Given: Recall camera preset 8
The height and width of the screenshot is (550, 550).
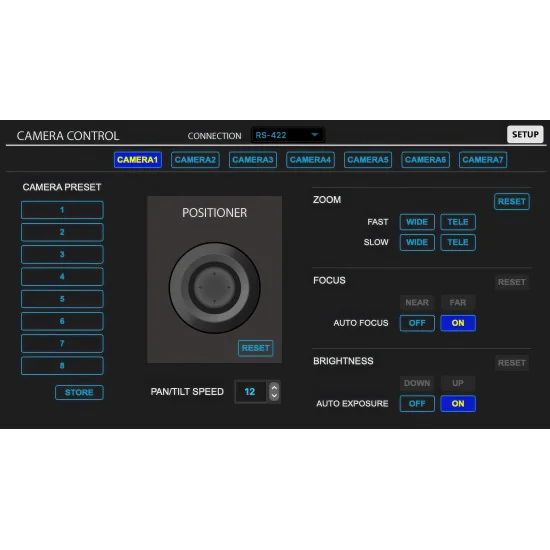Looking at the screenshot, I should [62, 366].
